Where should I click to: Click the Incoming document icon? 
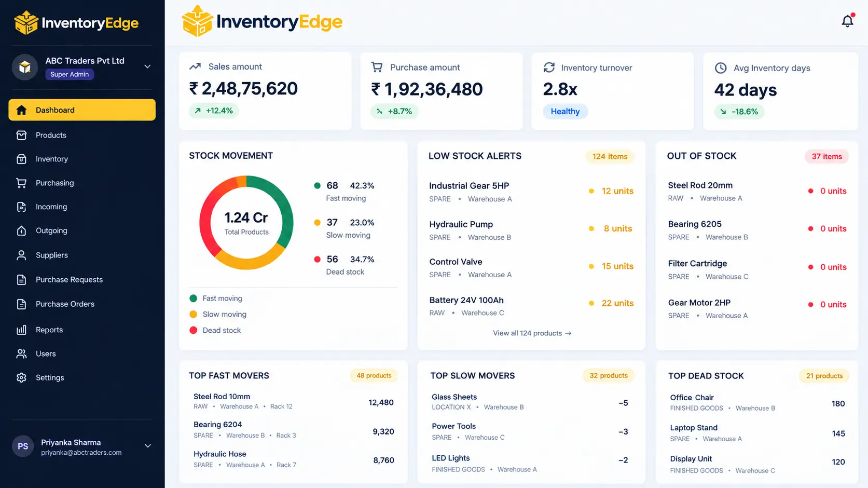21,207
